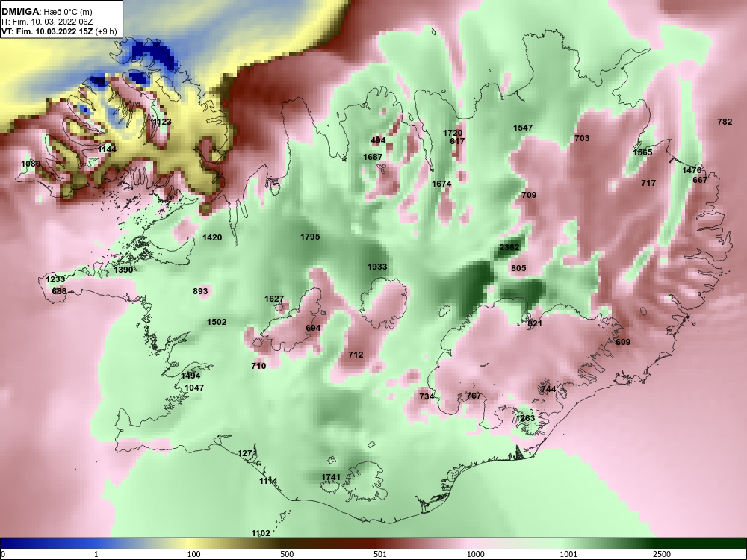Select the value 617
Viewport: 747px width, 560px height.
[457, 141]
